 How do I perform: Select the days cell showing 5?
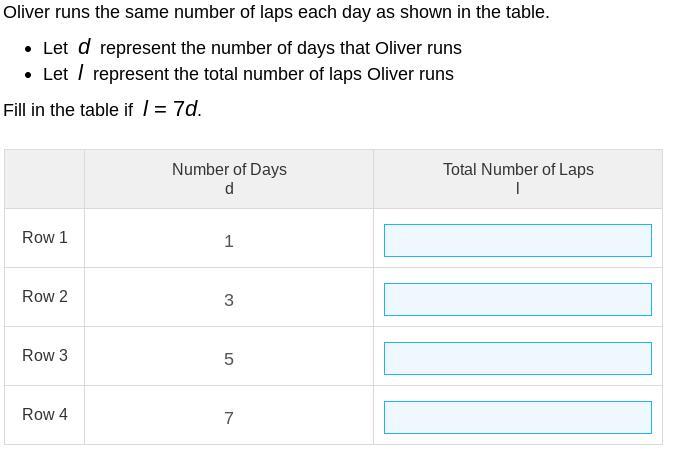click(229, 359)
